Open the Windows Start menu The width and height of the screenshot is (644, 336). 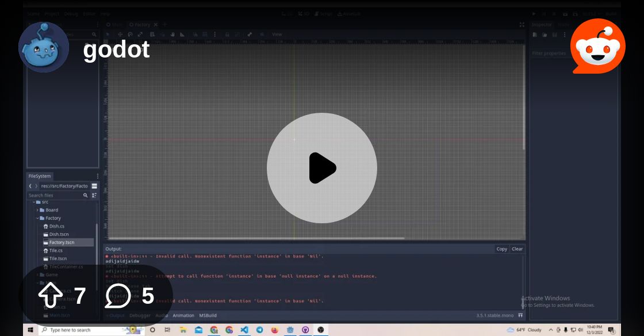pyautogui.click(x=30, y=330)
